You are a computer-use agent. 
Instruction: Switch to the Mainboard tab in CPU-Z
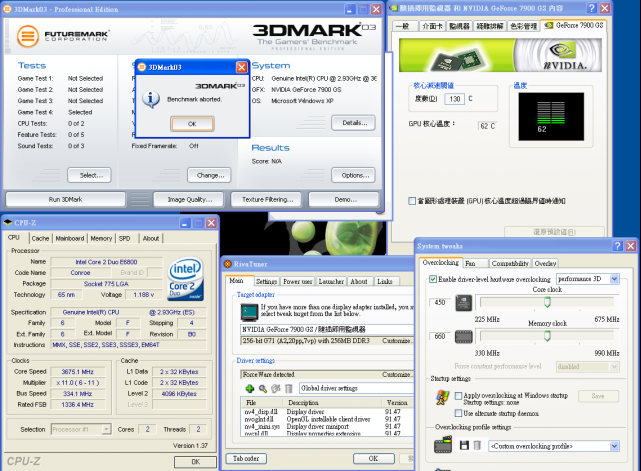70,238
